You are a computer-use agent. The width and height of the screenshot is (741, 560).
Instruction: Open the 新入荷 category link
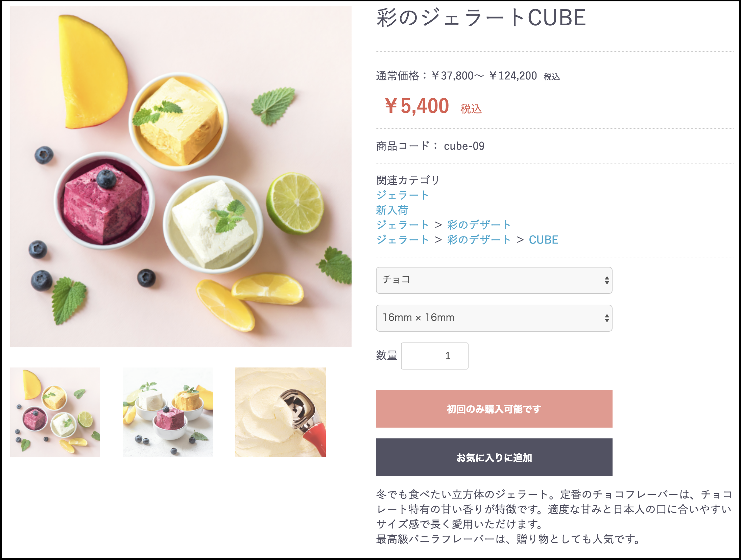pyautogui.click(x=392, y=210)
